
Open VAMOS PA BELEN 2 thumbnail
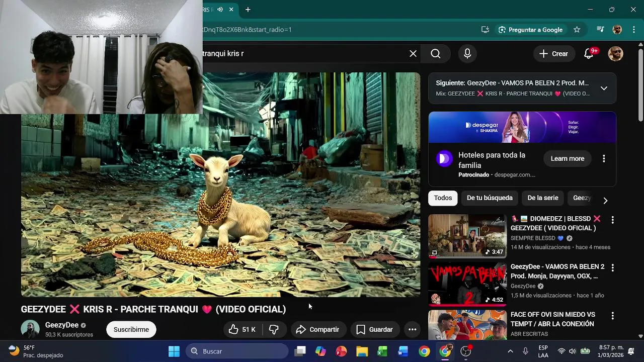pos(467,284)
